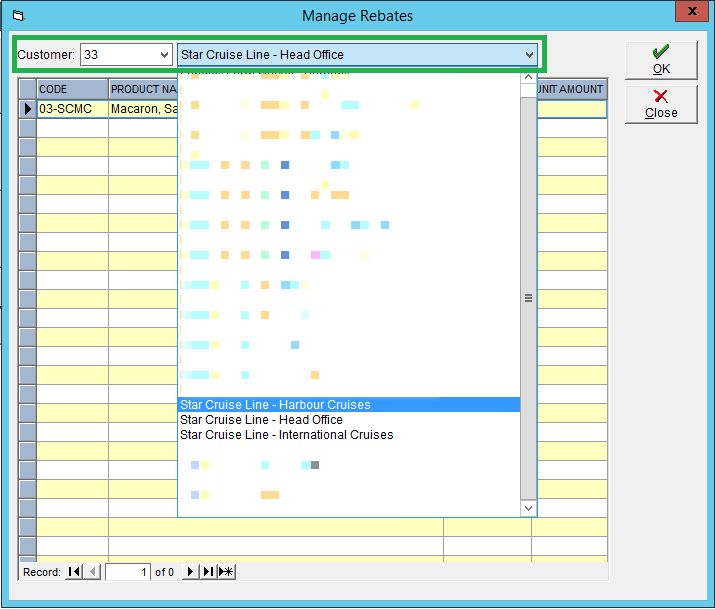Click the OK button with green checkmark
This screenshot has width=715, height=609.
pyautogui.click(x=661, y=61)
